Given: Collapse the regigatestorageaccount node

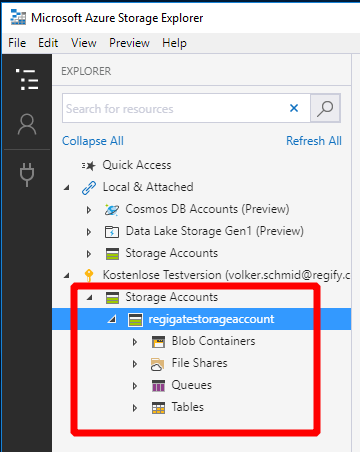Looking at the screenshot, I should pos(112,319).
